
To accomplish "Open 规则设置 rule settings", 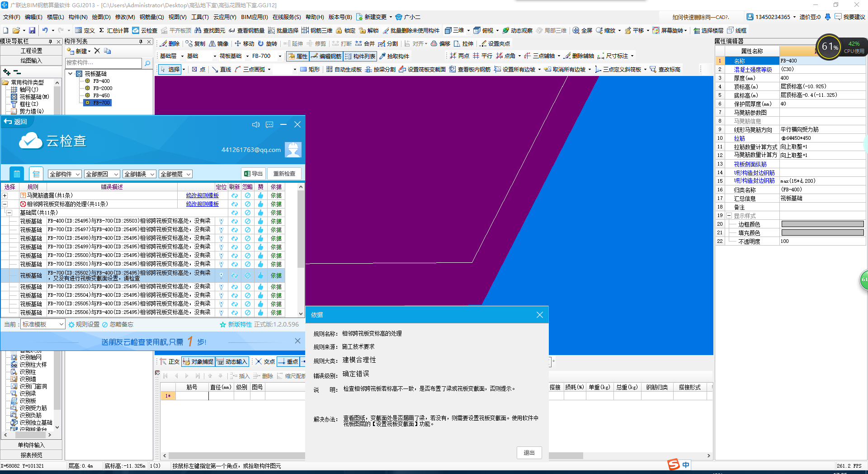I will click(84, 324).
